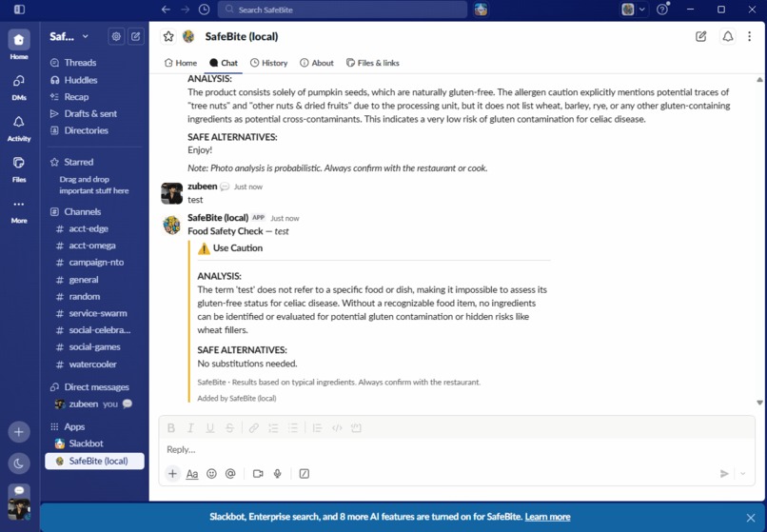Screen dimensions: 767x532
Task: Toggle the notifications bell icon
Action: coord(728,36)
